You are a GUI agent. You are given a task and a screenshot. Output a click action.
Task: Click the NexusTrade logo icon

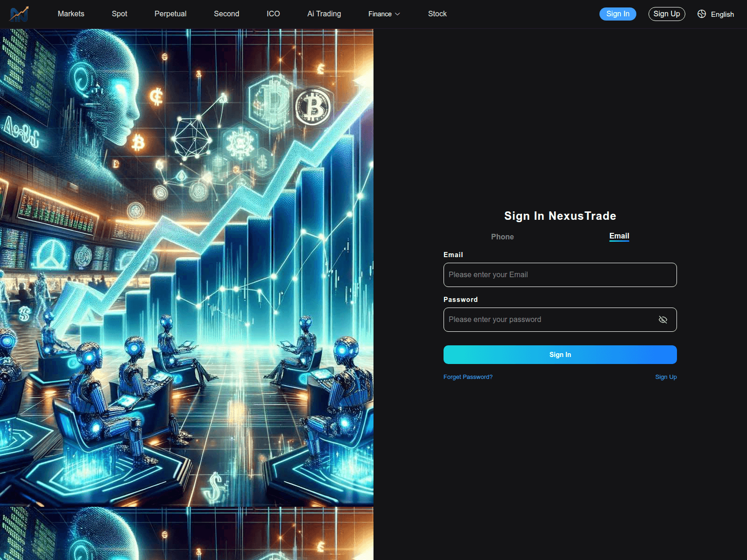coord(19,14)
